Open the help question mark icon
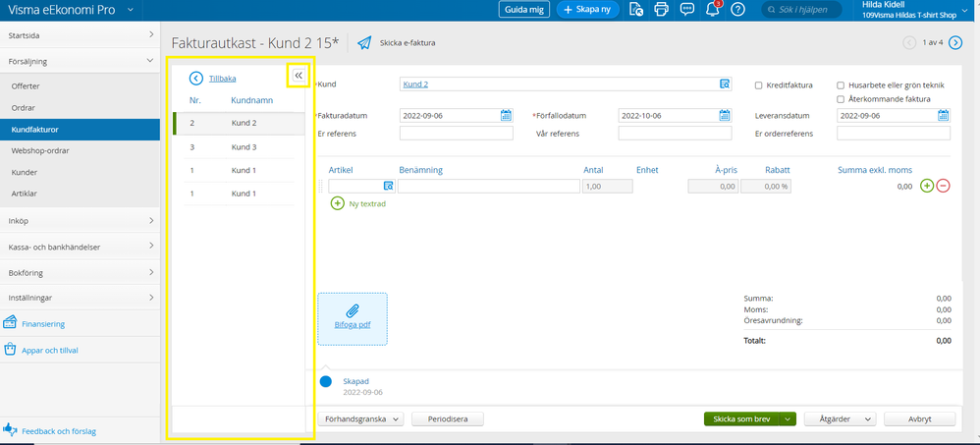The width and height of the screenshot is (980, 445). point(737,9)
